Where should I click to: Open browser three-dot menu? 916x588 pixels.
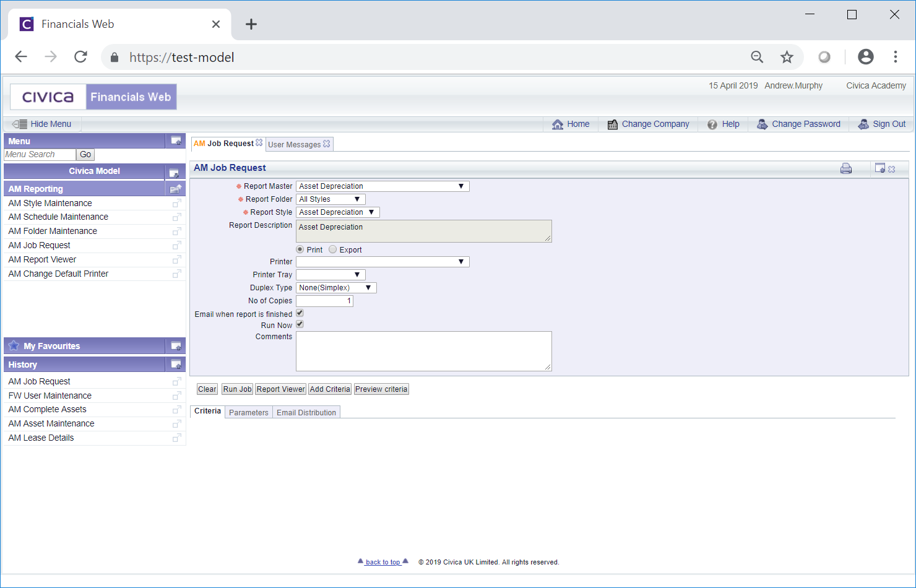point(895,57)
